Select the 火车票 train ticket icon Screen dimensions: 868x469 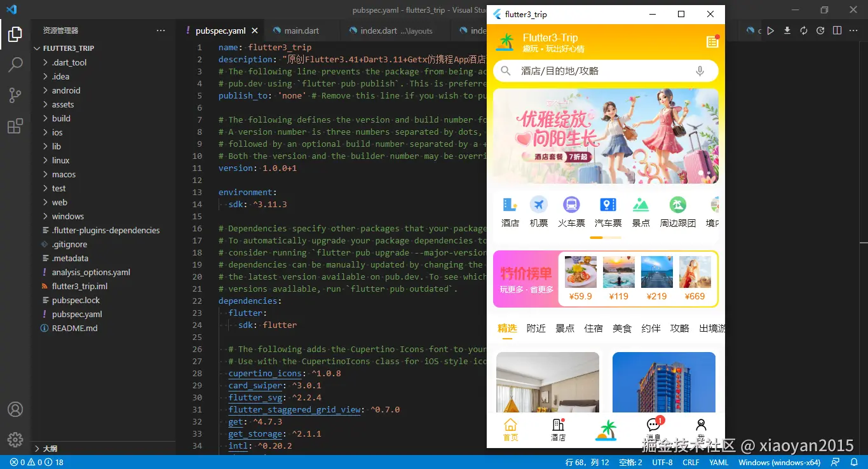[x=571, y=205]
